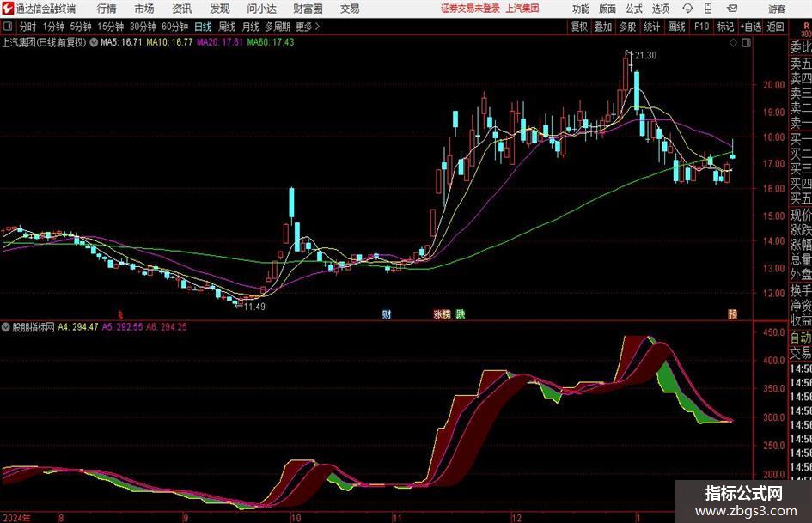Open the 公式 menu
The width and height of the screenshot is (812, 523).
(634, 9)
